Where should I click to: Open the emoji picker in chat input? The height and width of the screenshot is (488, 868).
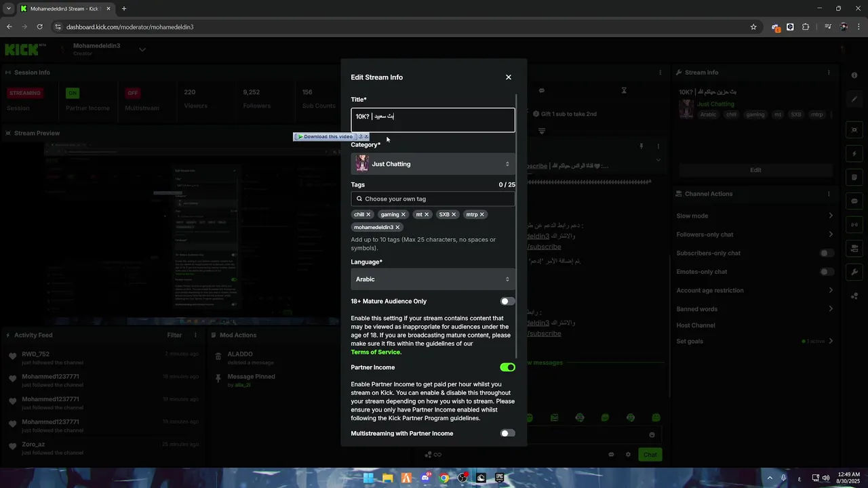pyautogui.click(x=652, y=435)
